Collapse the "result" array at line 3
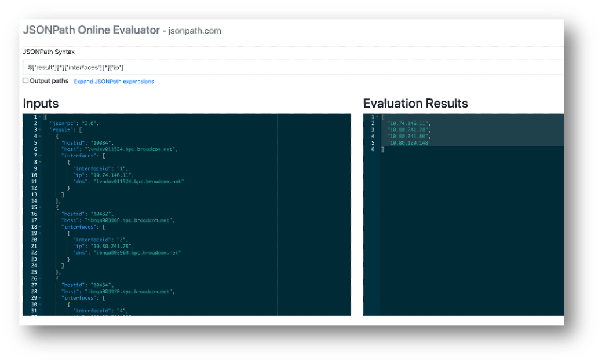Image resolution: width=602 pixels, height=364 pixels. 40,130
